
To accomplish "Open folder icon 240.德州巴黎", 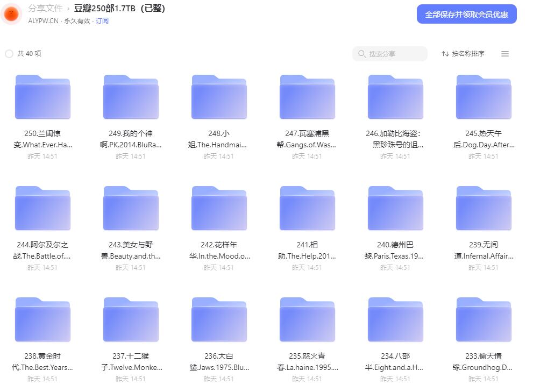I will tap(395, 208).
